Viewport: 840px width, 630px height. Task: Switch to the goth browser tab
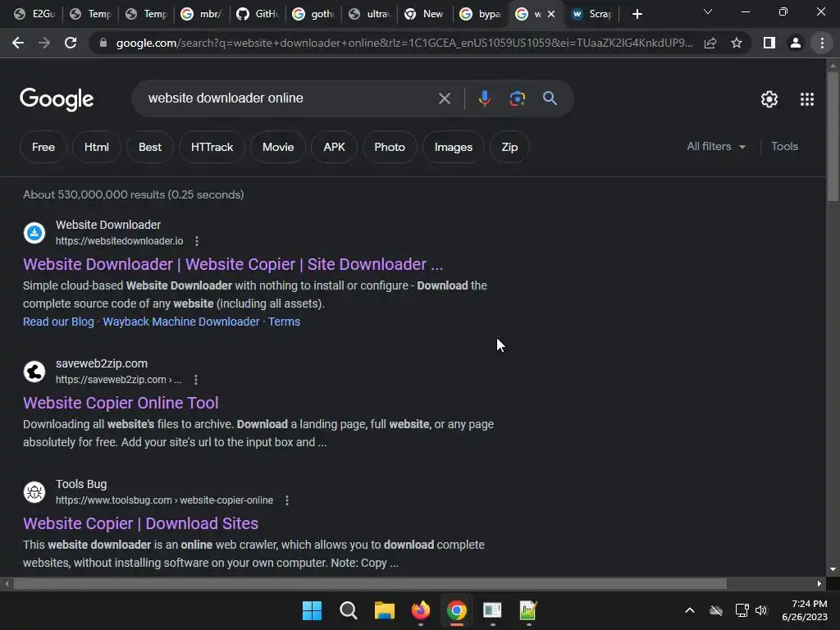(x=314, y=15)
